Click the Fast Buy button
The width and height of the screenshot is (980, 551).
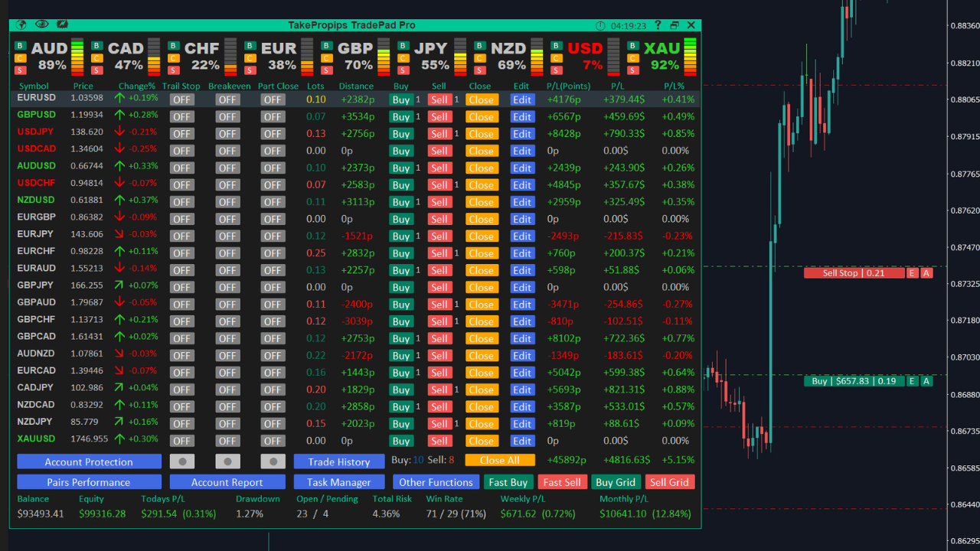pyautogui.click(x=508, y=482)
